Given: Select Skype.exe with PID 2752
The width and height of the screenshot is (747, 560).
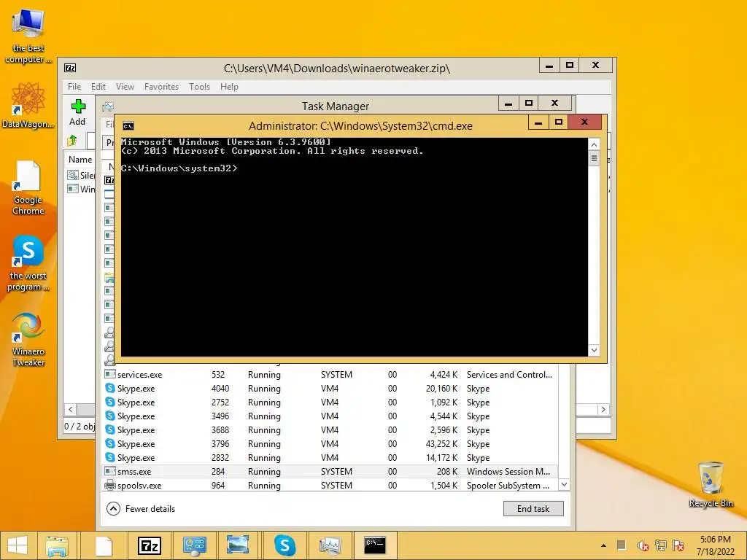Looking at the screenshot, I should pyautogui.click(x=329, y=402).
